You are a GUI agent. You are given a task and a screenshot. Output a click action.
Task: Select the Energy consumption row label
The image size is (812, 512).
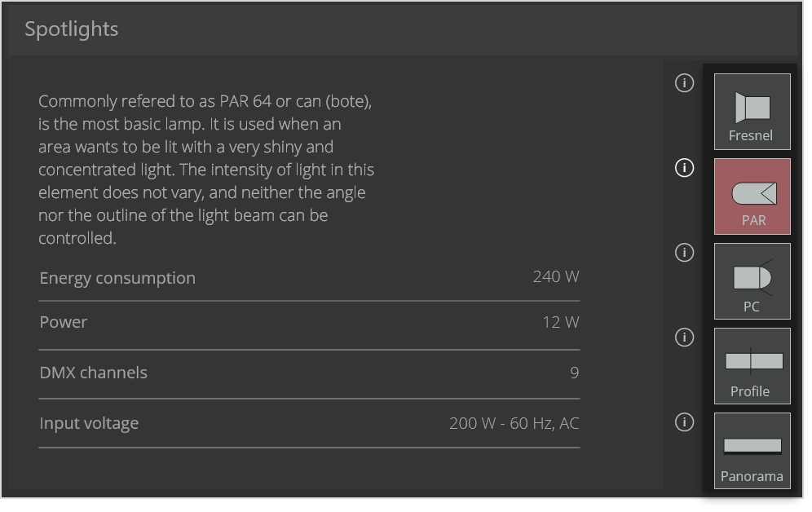[117, 278]
